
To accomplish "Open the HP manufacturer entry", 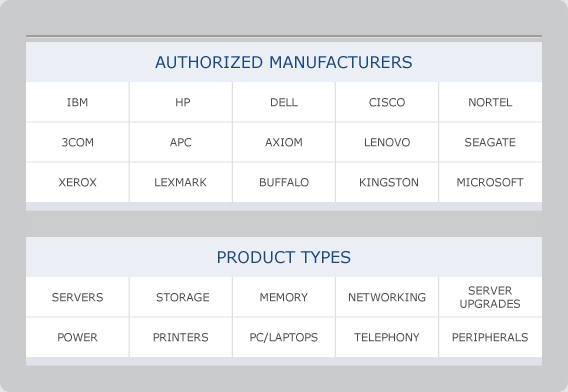I will pos(181,102).
